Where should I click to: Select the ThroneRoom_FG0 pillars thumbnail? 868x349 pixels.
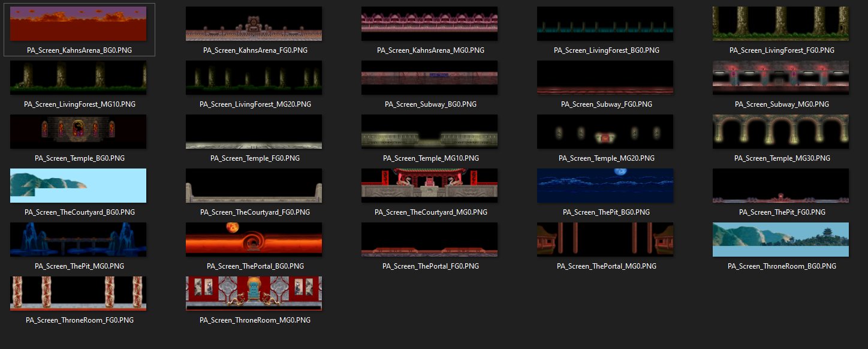point(79,294)
